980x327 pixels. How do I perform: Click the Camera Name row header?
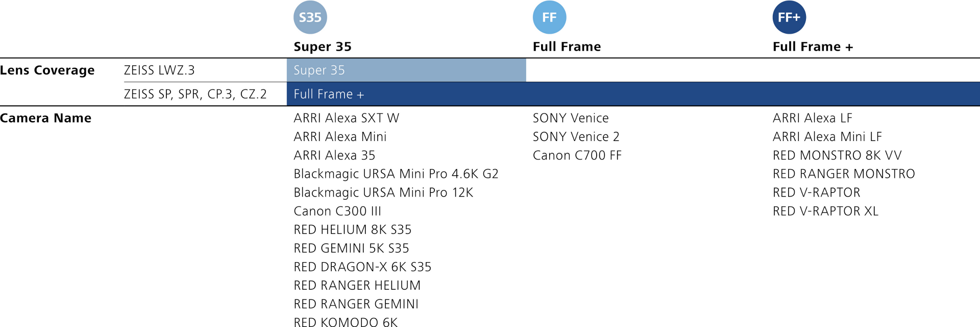46,118
